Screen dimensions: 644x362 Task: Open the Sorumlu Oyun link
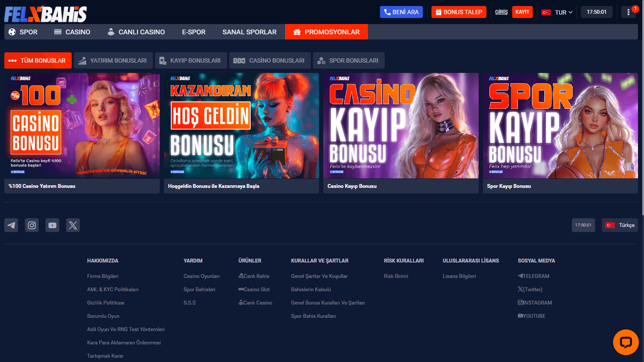(x=103, y=316)
